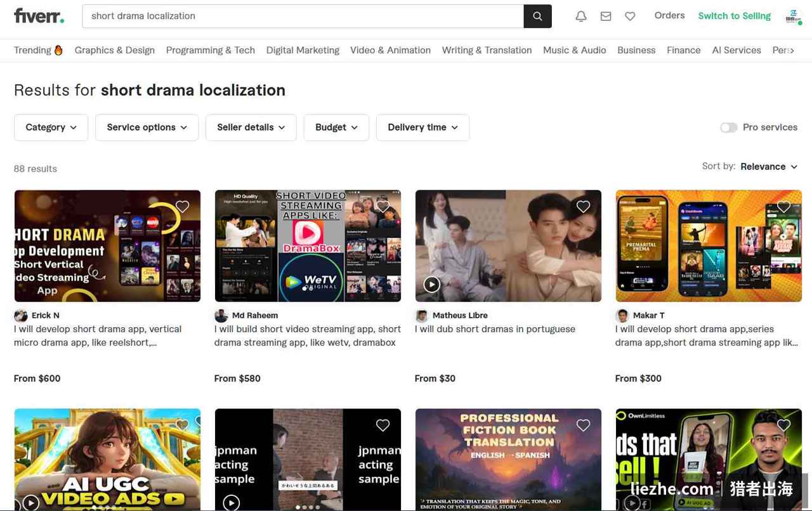Open Writing & Translation category
Viewport: 812px width, 511px height.
487,50
